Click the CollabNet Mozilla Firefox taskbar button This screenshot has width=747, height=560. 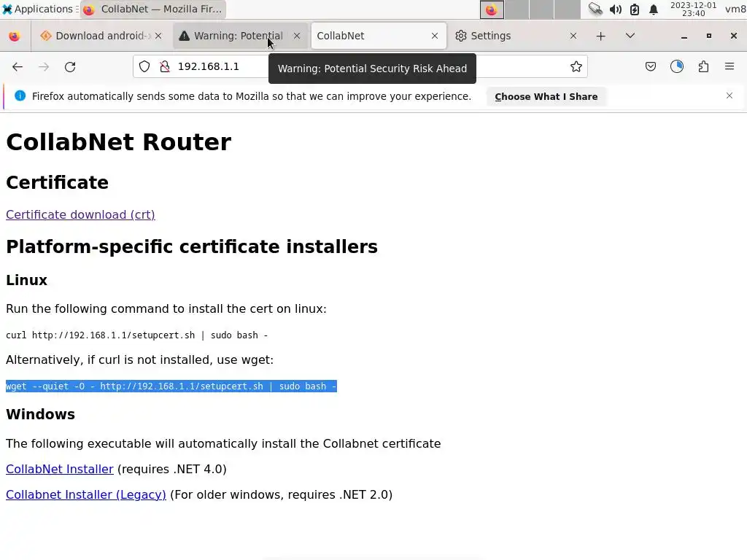(x=153, y=9)
